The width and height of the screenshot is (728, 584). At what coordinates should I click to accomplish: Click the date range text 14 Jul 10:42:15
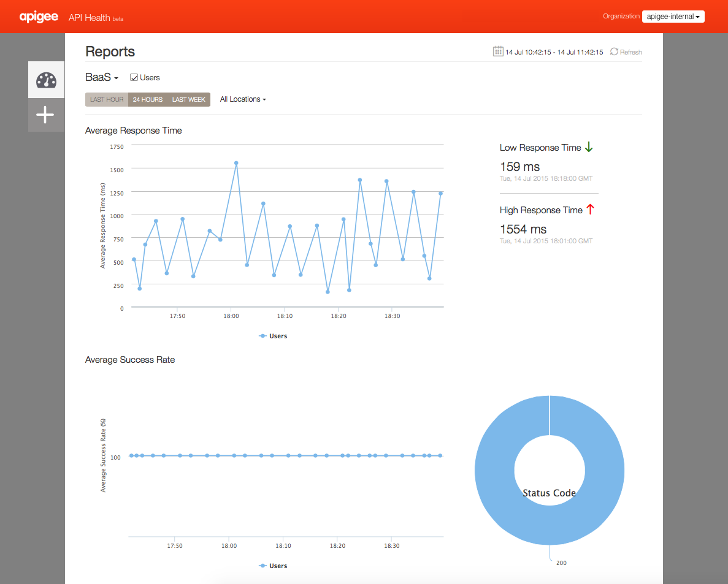(x=528, y=52)
